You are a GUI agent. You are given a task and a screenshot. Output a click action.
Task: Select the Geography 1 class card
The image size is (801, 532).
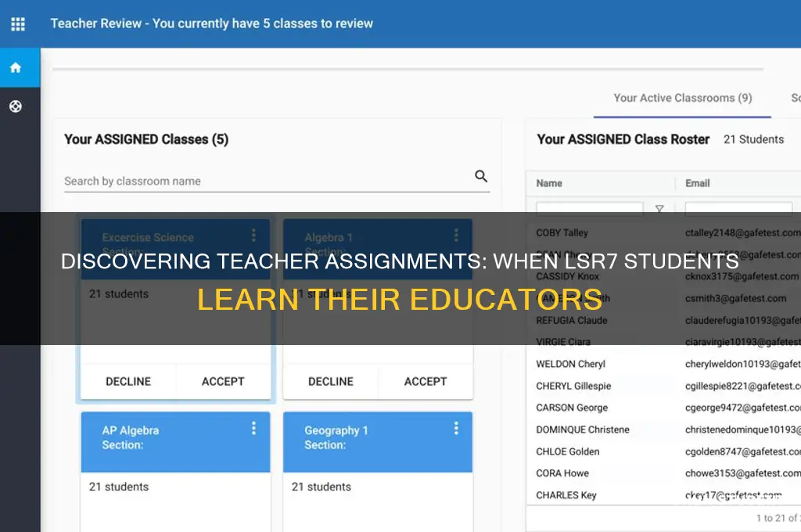click(378, 471)
